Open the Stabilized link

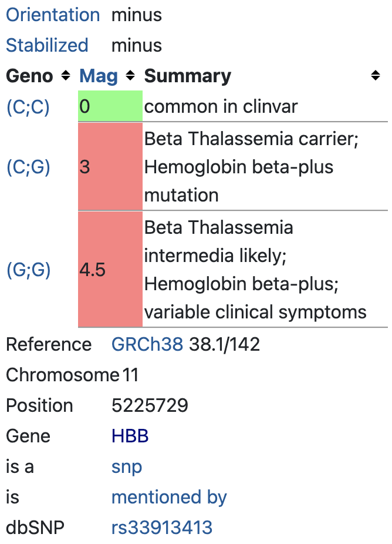click(47, 45)
